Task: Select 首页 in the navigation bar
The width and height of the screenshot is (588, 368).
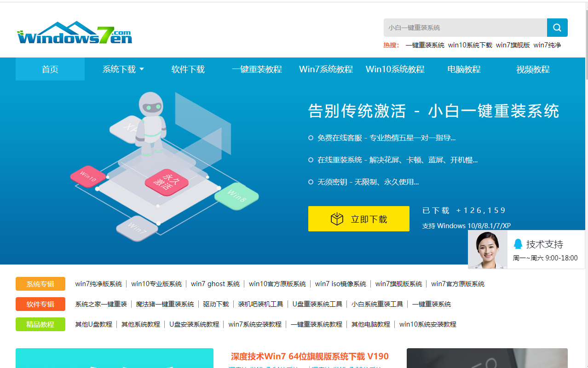Action: pyautogui.click(x=50, y=69)
